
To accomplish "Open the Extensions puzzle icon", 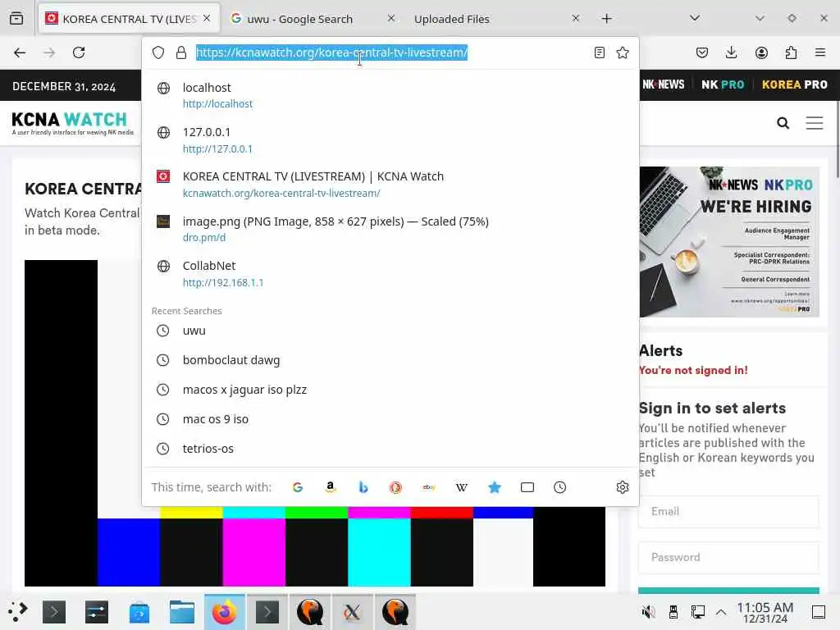I will [x=791, y=52].
